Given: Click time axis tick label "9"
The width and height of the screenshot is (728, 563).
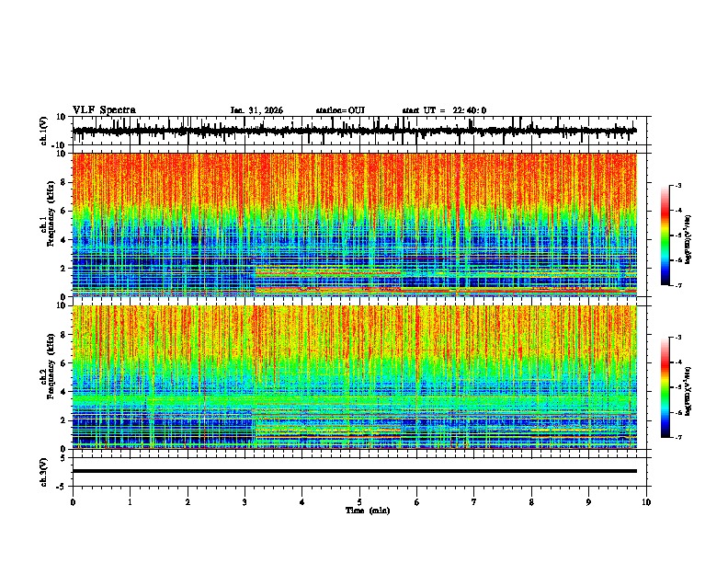Looking at the screenshot, I should pos(588,502).
